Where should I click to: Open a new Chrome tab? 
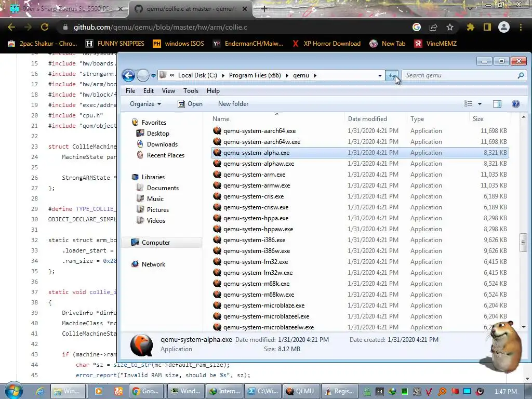(x=264, y=9)
